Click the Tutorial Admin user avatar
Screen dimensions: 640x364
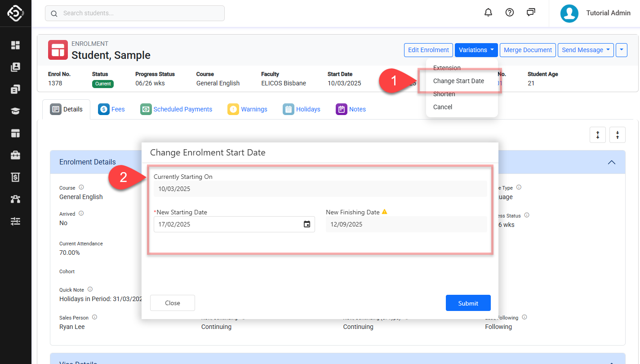(569, 13)
